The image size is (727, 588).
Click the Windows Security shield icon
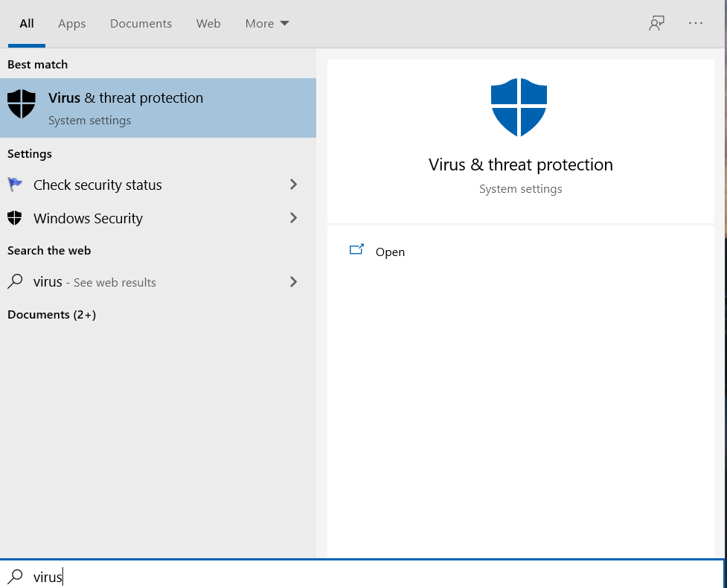(x=15, y=217)
